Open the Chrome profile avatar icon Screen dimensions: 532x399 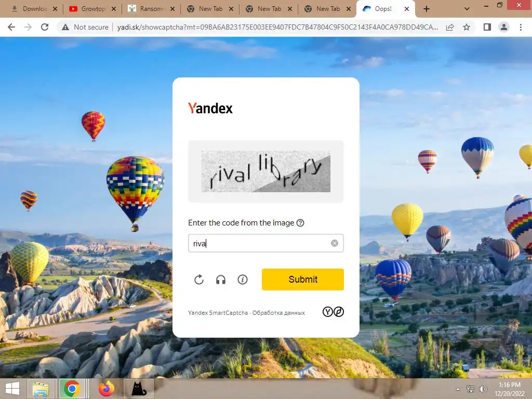(x=504, y=27)
